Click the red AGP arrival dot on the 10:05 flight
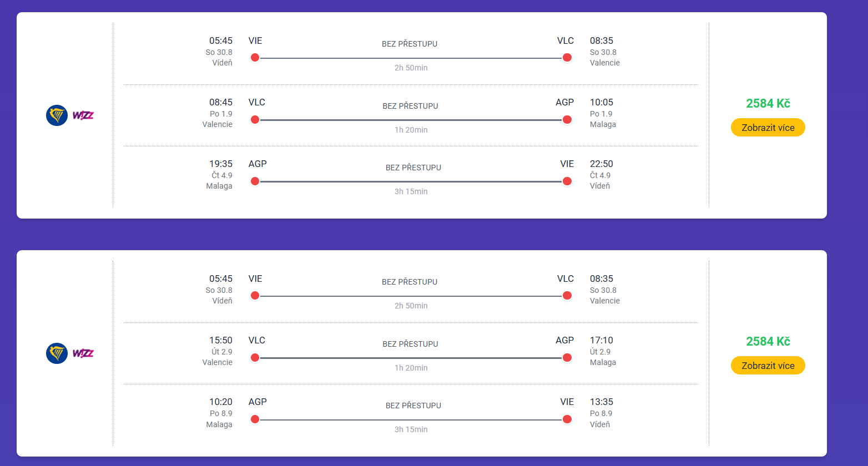The image size is (868, 466). pos(567,120)
